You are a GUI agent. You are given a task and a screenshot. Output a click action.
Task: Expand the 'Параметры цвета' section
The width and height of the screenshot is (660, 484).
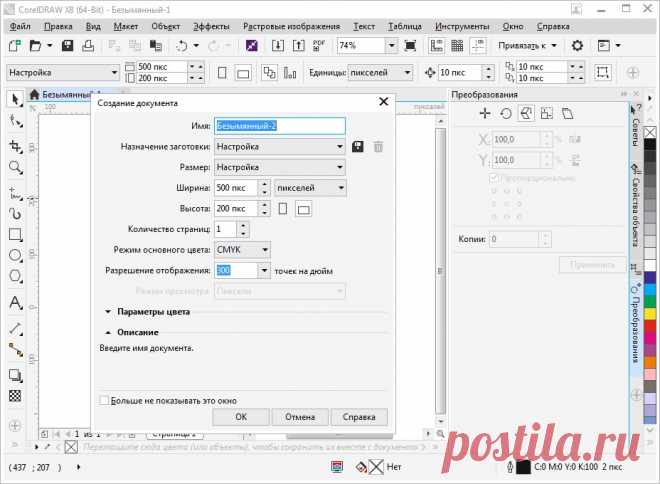(108, 312)
